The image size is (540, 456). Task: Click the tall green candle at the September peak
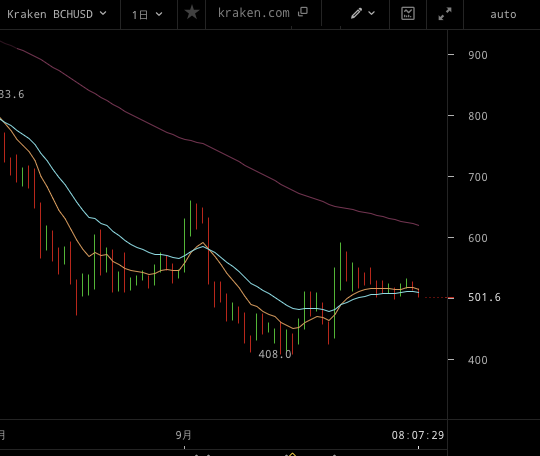tap(190, 218)
